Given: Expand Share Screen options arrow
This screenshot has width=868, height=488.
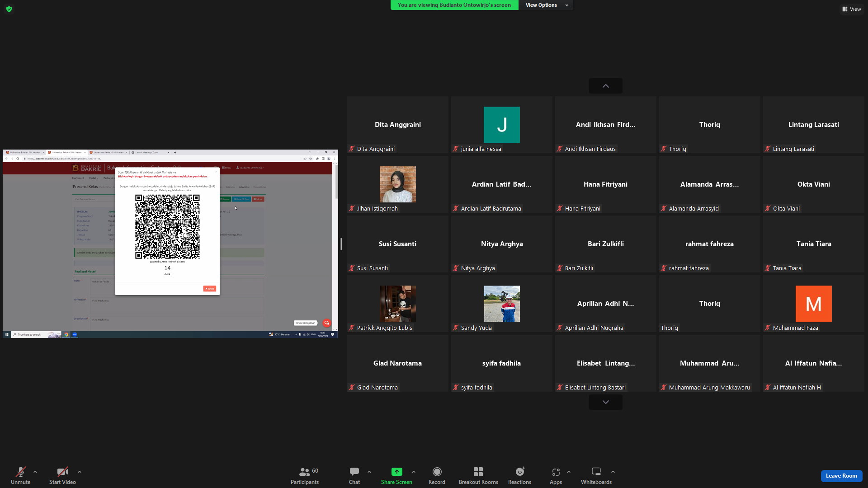Looking at the screenshot, I should coord(414,472).
